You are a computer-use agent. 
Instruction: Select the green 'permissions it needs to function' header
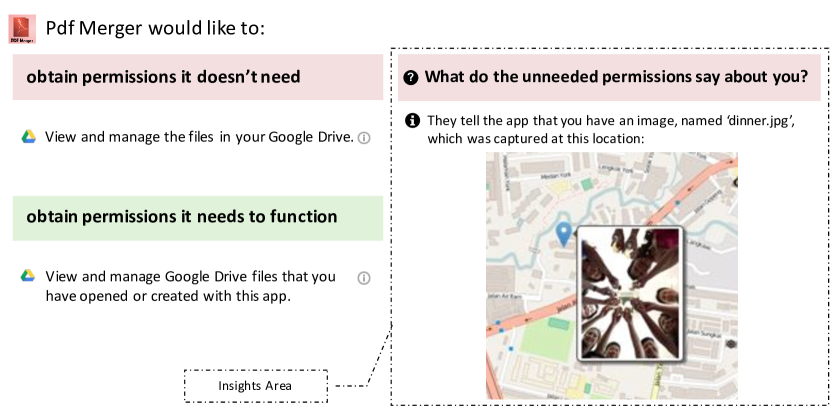(x=197, y=217)
